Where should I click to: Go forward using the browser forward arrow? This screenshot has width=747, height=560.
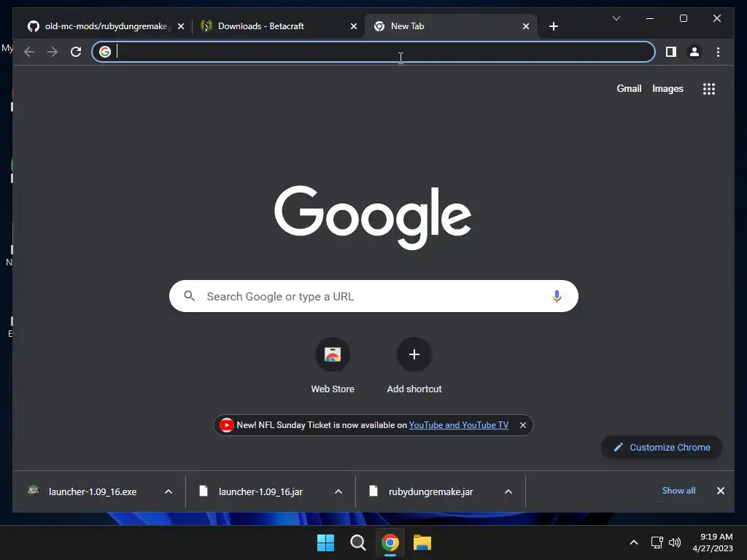[x=53, y=52]
